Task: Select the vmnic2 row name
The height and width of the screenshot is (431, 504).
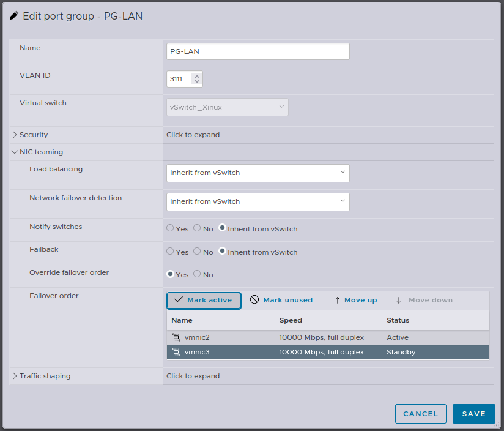Action: pyautogui.click(x=197, y=337)
